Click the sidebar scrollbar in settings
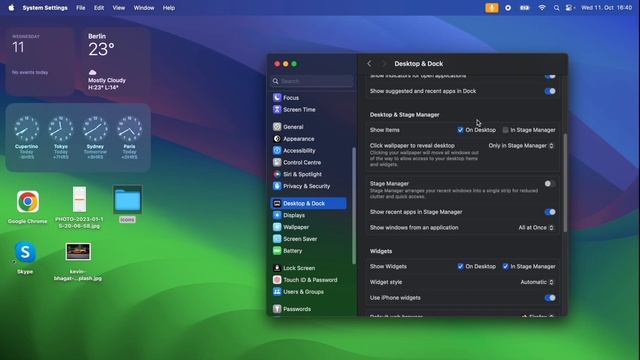The image size is (640, 360). tap(353, 206)
